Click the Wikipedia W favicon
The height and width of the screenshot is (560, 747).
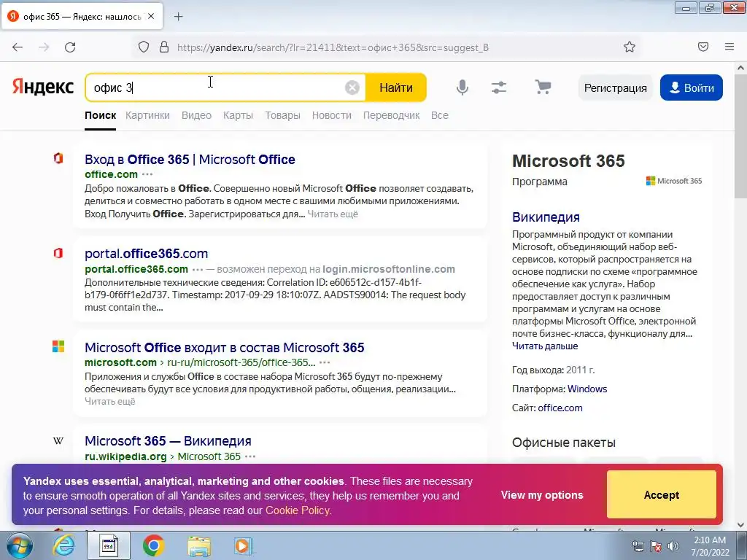[58, 441]
